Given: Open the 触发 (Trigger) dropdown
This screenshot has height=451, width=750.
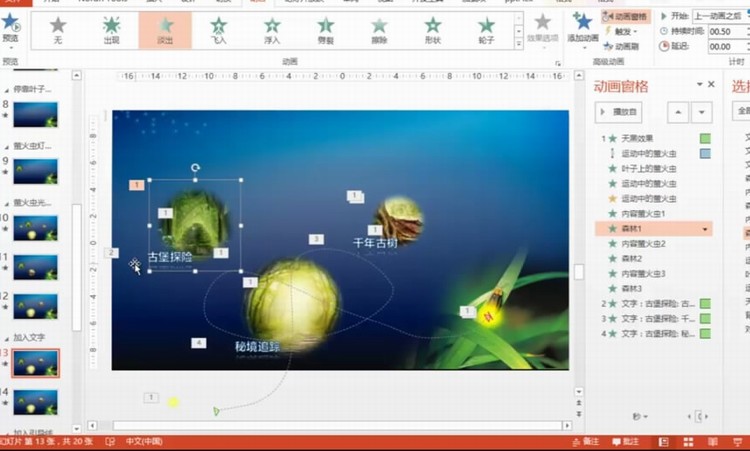Looking at the screenshot, I should click(622, 32).
